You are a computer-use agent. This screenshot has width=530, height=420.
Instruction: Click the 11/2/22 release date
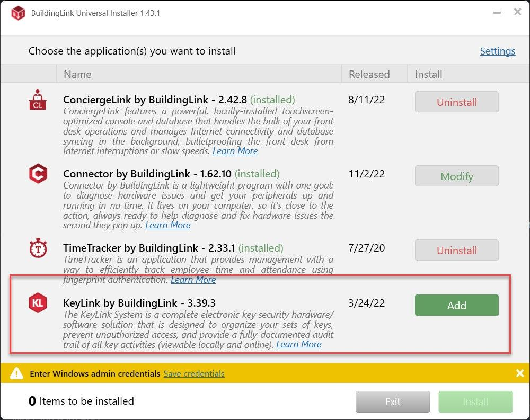366,174
